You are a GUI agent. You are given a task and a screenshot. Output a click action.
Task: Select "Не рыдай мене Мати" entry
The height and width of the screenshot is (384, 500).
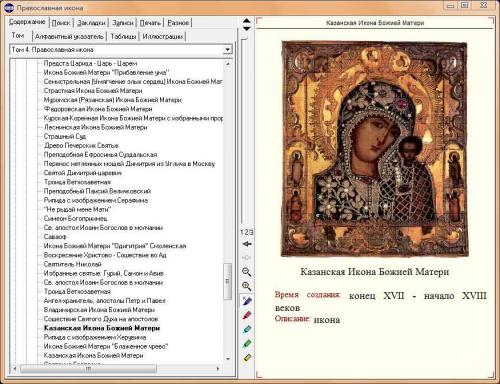click(x=77, y=209)
